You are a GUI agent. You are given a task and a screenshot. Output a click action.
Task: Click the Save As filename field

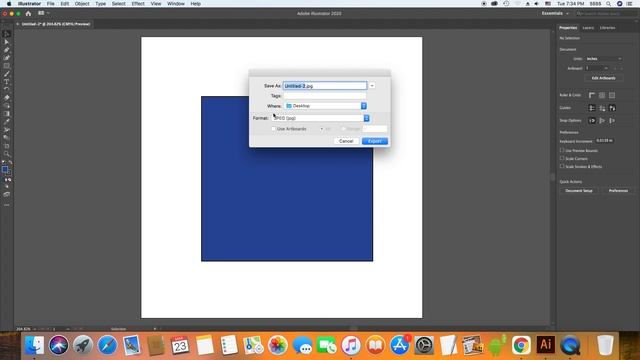pos(325,86)
